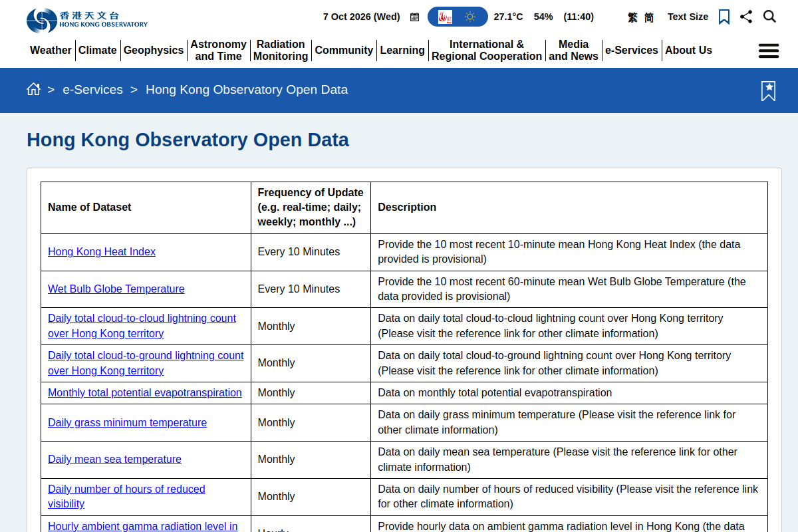Open Hourly ambient gamma radiation level link
Image resolution: width=798 pixels, height=532 pixels.
[142, 527]
